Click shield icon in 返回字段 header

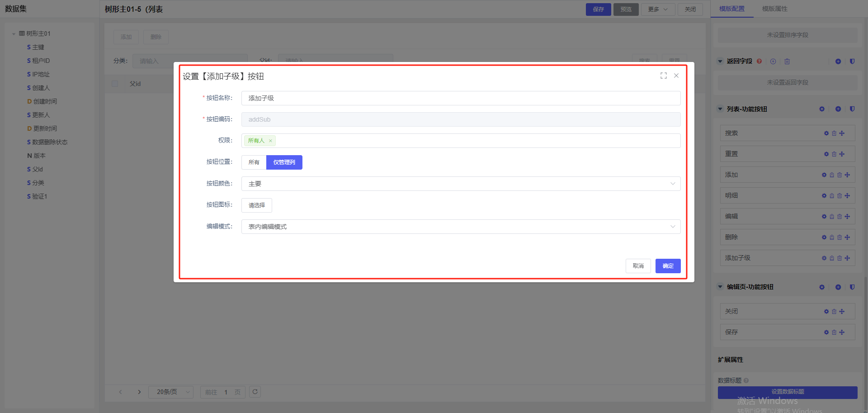852,62
